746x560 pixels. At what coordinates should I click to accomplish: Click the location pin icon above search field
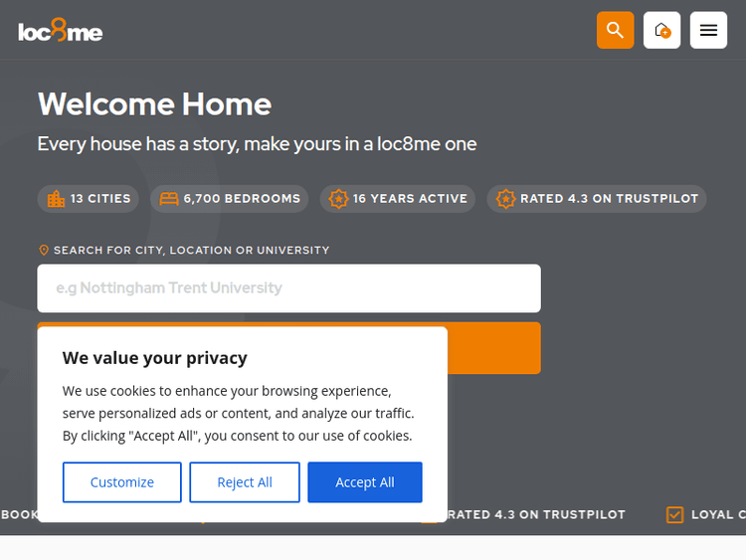(44, 251)
